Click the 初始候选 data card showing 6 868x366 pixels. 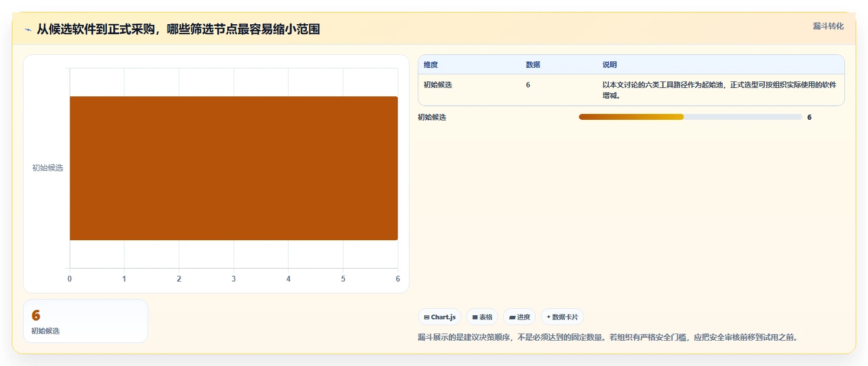click(86, 321)
